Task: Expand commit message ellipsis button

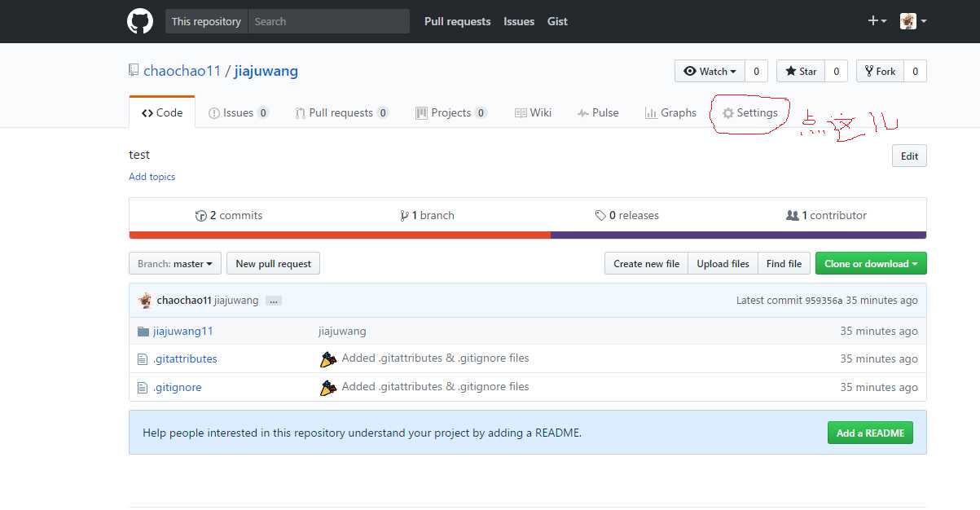Action: [x=274, y=301]
